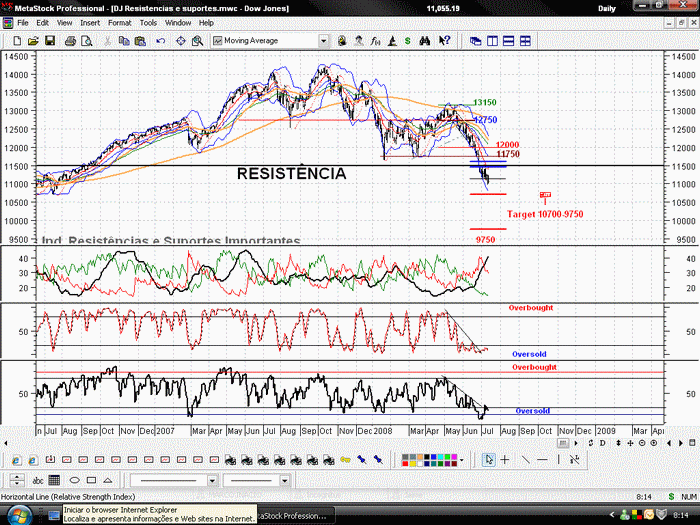Toggle stacked-rows window layout button
This screenshot has height=525, width=700.
coord(508,41)
